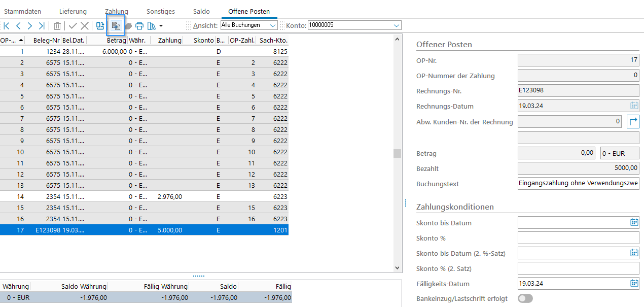This screenshot has width=644, height=307.
Task: Click the Buchungstext input field
Action: tap(578, 184)
